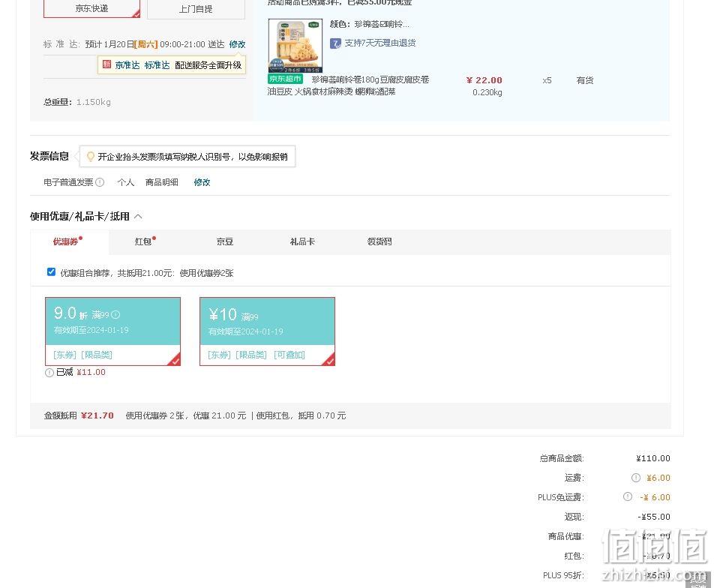Toggle the 优惠组合推荐 checkbox
The image size is (714, 588).
pos(51,272)
